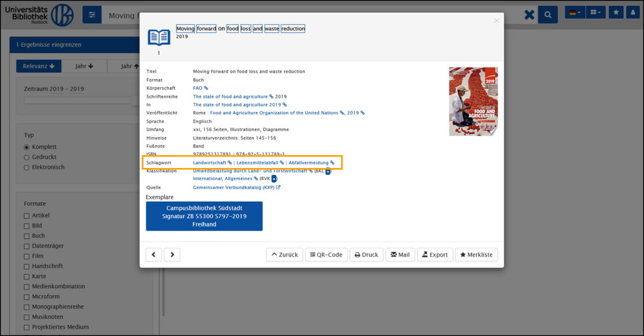Close the record detail dialog
Image resolution: width=644 pixels, height=336 pixels.
496,20
